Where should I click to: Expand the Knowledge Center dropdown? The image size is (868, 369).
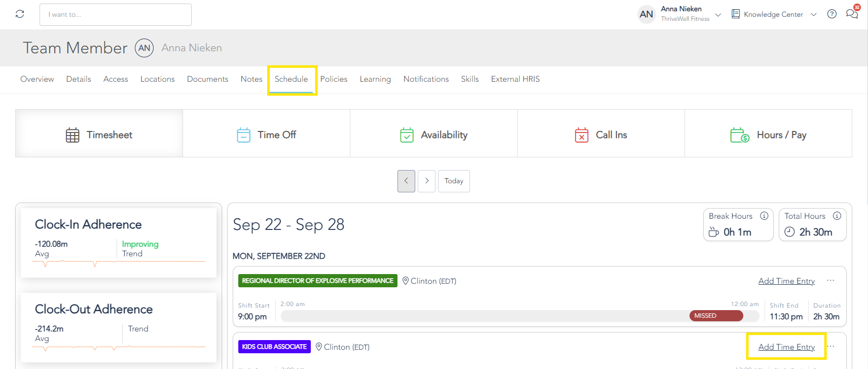[x=814, y=15]
